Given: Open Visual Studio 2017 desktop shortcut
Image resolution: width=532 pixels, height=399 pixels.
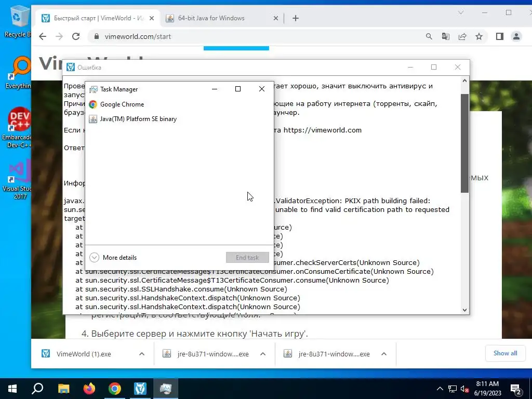Looking at the screenshot, I should tap(18, 179).
